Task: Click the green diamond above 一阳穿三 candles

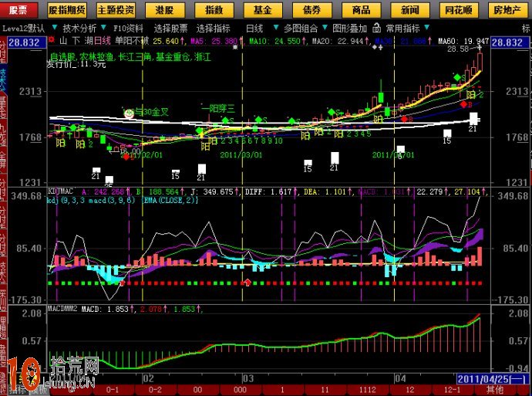Action: pos(224,120)
